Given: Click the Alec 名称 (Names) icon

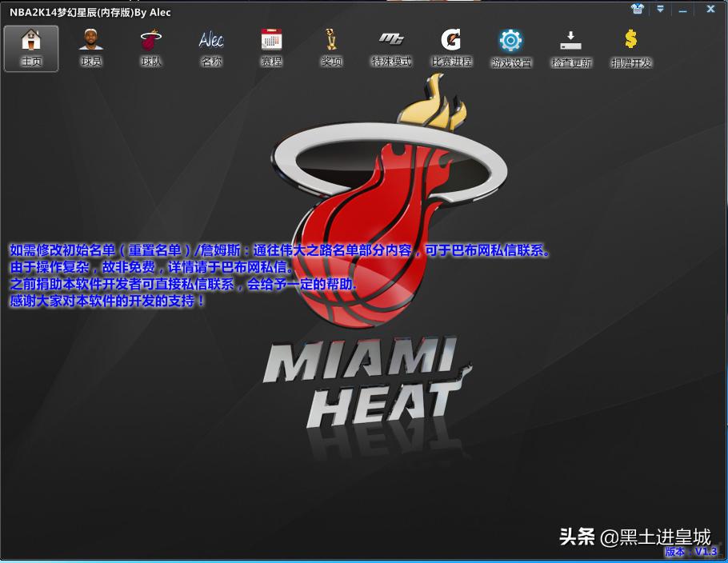Looking at the screenshot, I should (x=211, y=38).
